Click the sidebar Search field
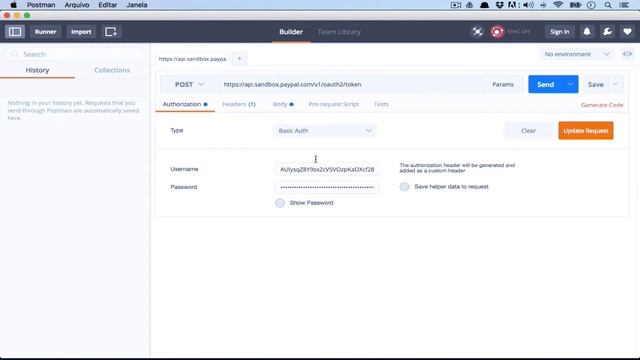Screen dimensions: 640x360 coord(75,54)
